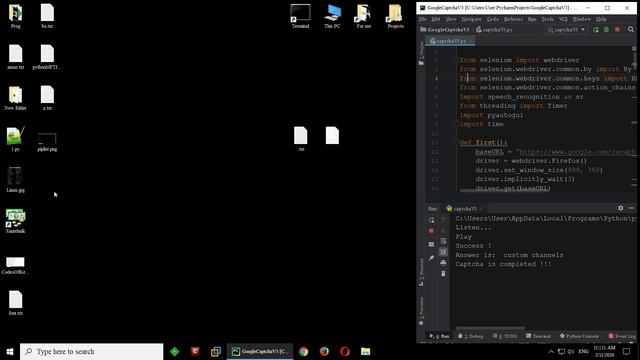Screen dimensions: 640x360
Task: Open the Debug tool window tab
Action: tap(471, 336)
